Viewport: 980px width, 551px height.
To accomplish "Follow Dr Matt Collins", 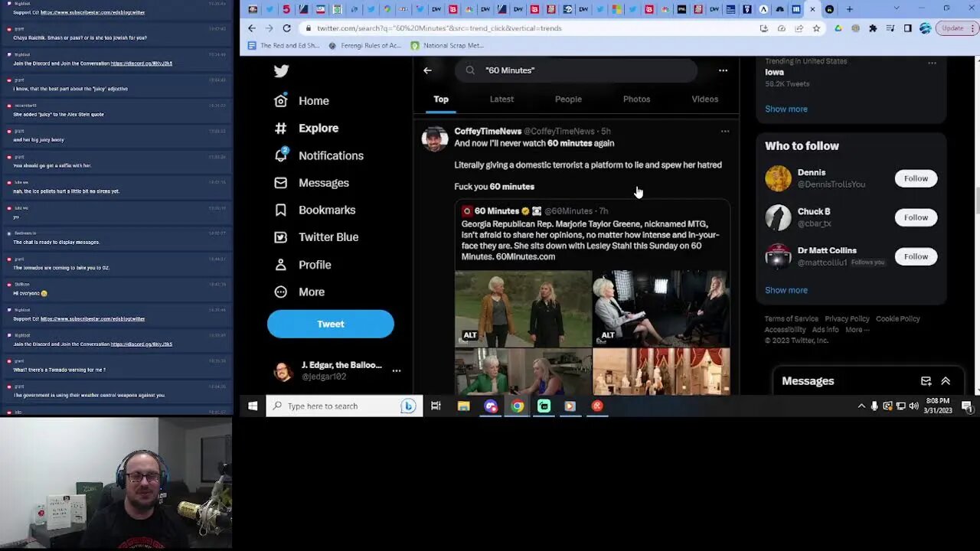I will click(x=916, y=257).
